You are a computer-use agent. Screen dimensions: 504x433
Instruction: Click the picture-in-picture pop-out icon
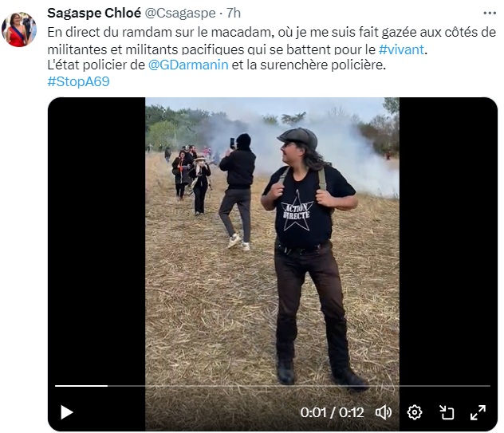pos(447,412)
